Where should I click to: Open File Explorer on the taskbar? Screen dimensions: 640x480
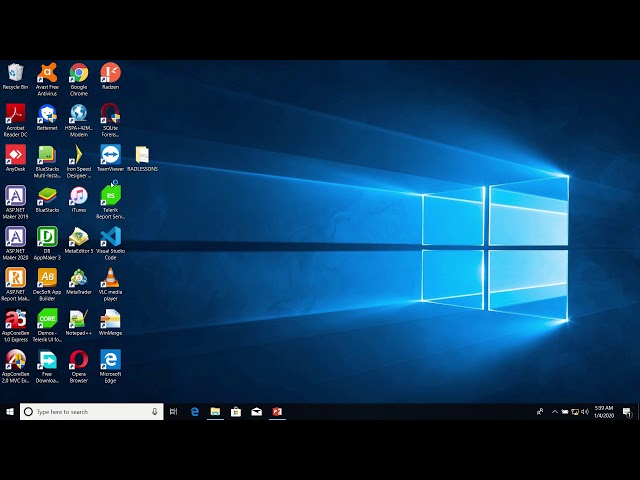click(x=215, y=411)
